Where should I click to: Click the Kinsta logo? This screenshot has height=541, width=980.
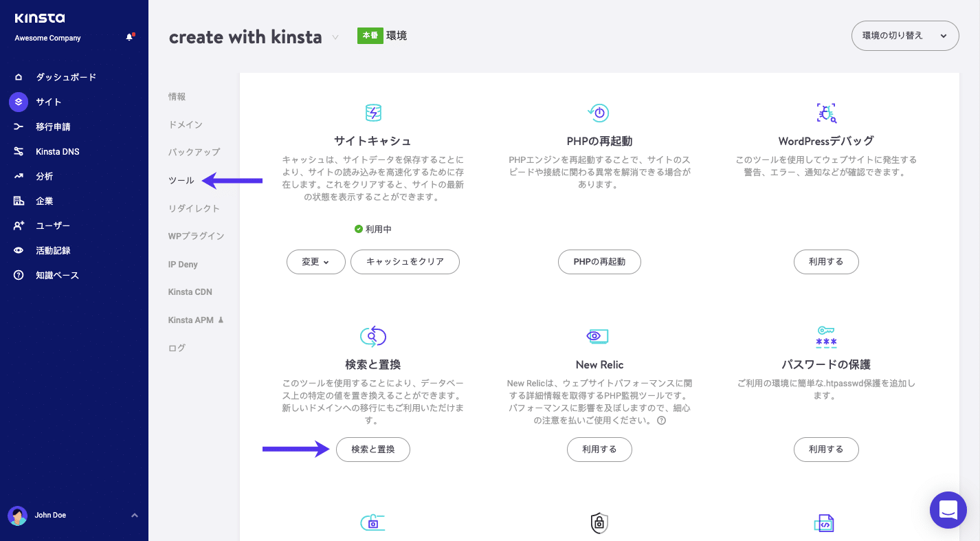(40, 19)
